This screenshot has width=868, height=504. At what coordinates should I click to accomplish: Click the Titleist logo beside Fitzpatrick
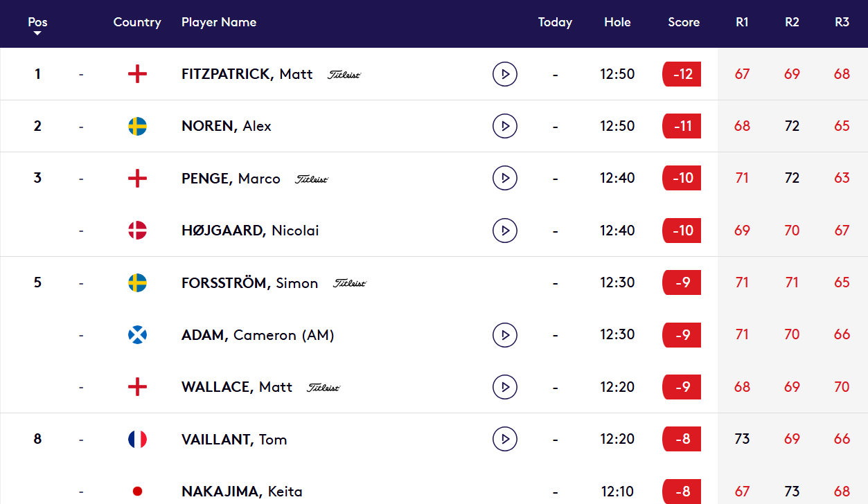[x=344, y=75]
